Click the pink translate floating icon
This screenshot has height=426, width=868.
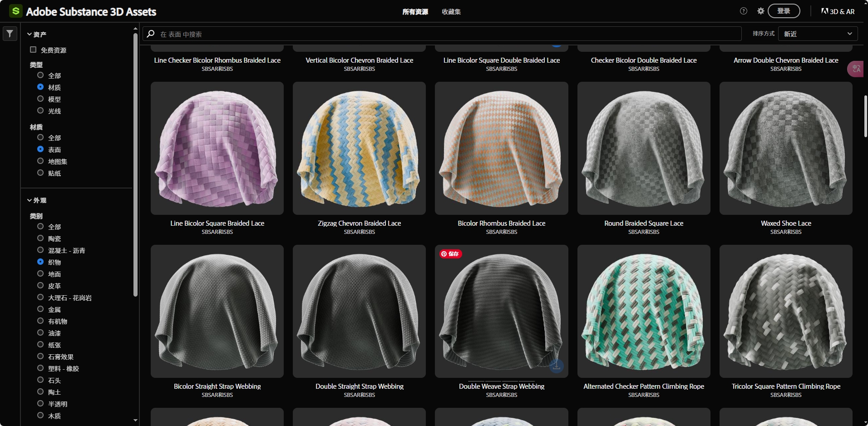856,69
